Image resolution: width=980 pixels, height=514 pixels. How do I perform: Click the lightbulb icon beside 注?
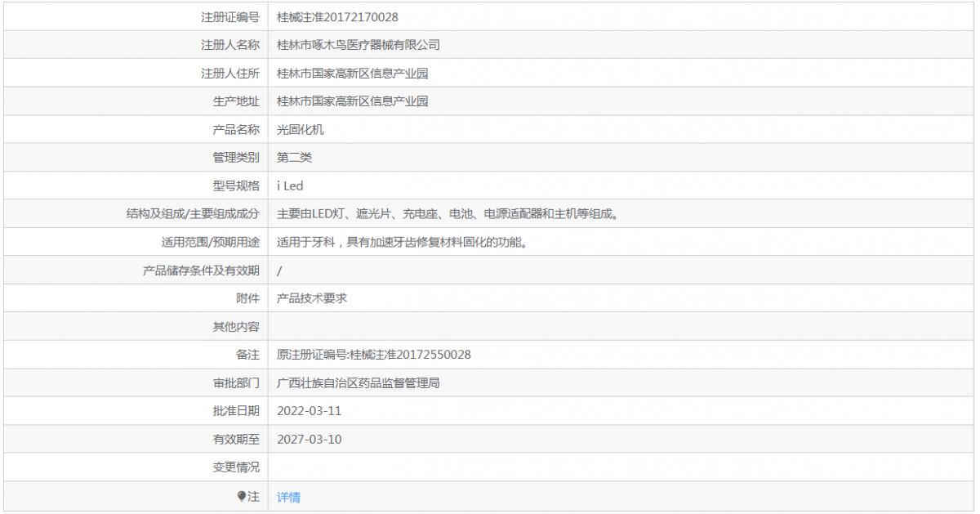(242, 496)
